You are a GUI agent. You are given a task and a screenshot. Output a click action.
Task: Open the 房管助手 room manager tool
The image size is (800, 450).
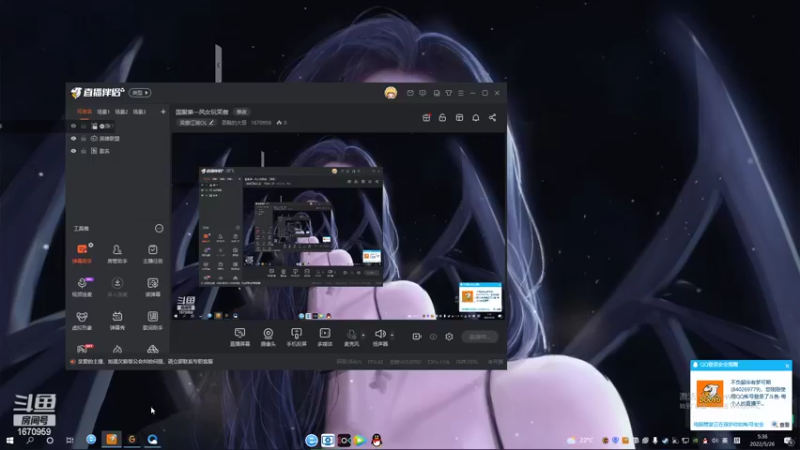coord(117,254)
